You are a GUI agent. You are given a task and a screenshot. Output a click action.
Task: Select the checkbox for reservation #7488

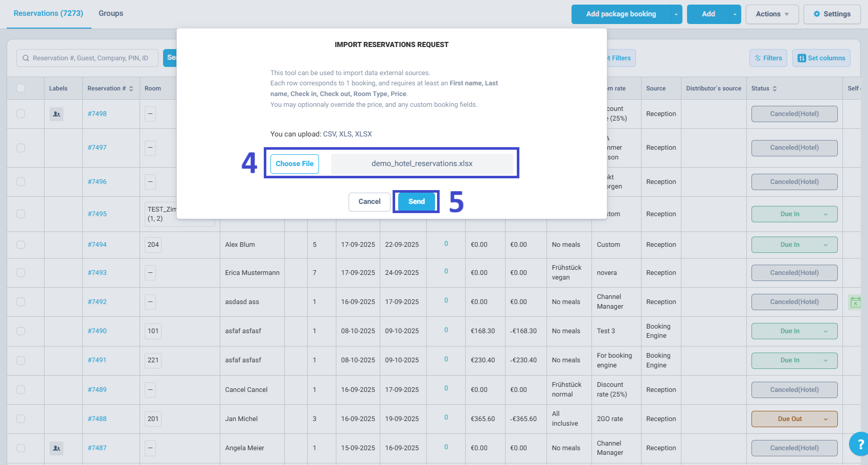coord(21,419)
